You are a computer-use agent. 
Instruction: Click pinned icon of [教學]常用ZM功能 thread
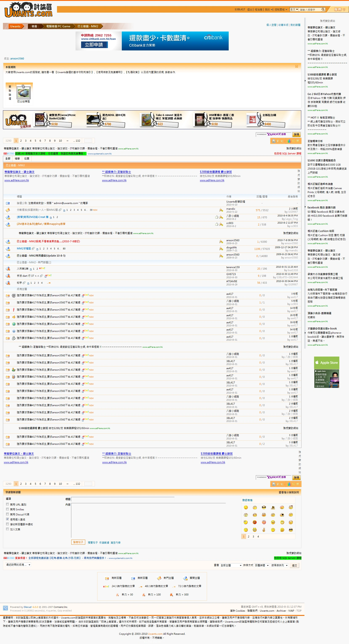8,217
